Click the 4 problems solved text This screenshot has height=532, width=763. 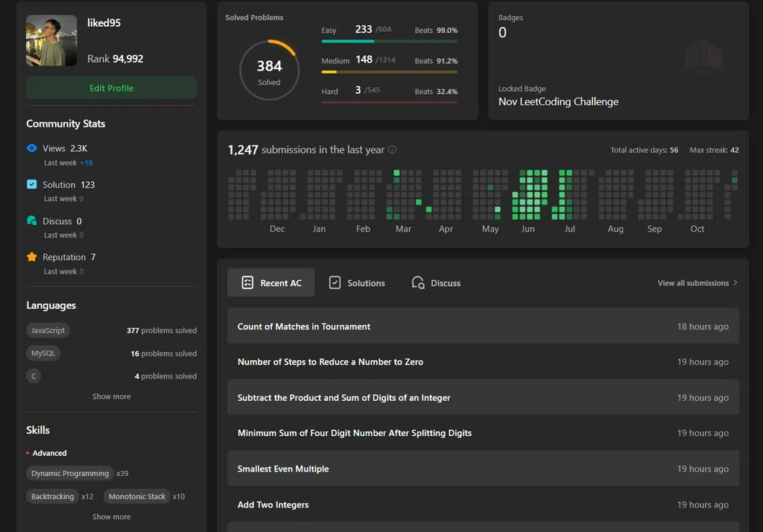click(165, 376)
